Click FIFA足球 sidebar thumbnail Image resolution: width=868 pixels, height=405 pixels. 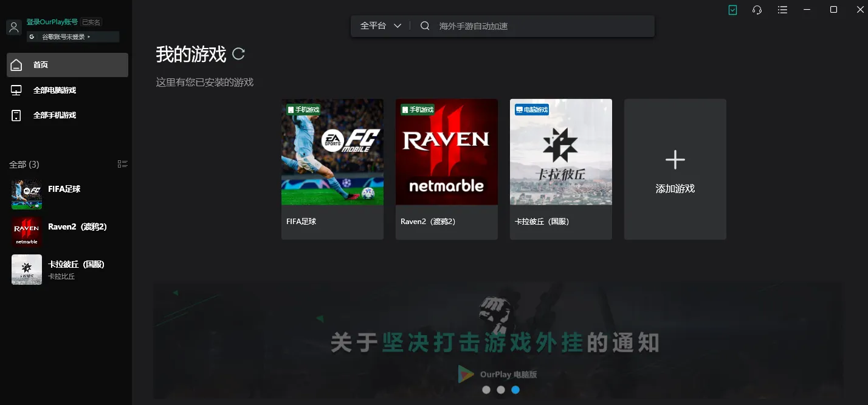coord(27,194)
